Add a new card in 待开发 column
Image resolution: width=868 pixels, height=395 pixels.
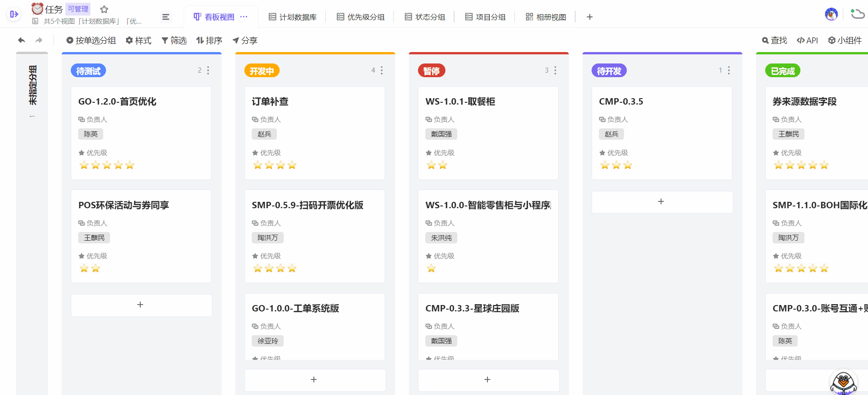point(661,201)
